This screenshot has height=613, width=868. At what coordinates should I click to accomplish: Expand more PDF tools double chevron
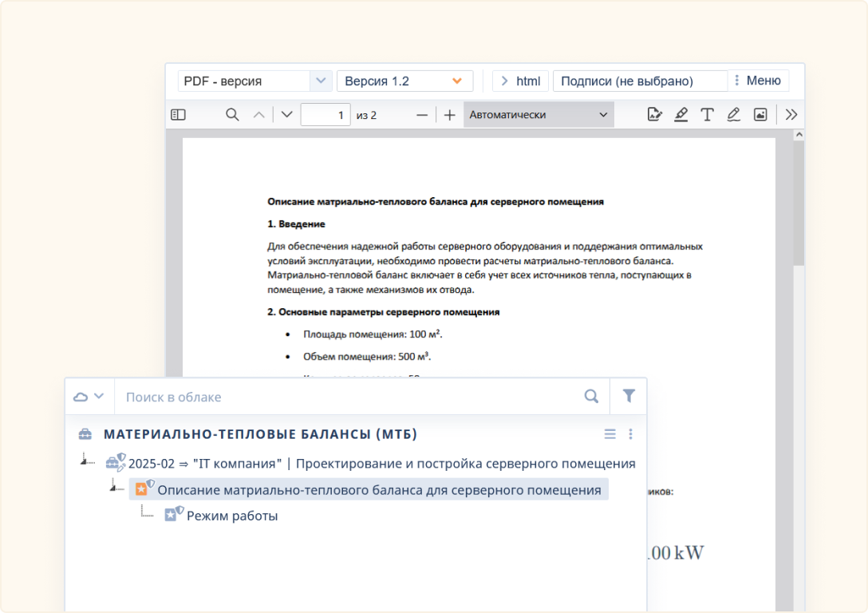pyautogui.click(x=791, y=115)
